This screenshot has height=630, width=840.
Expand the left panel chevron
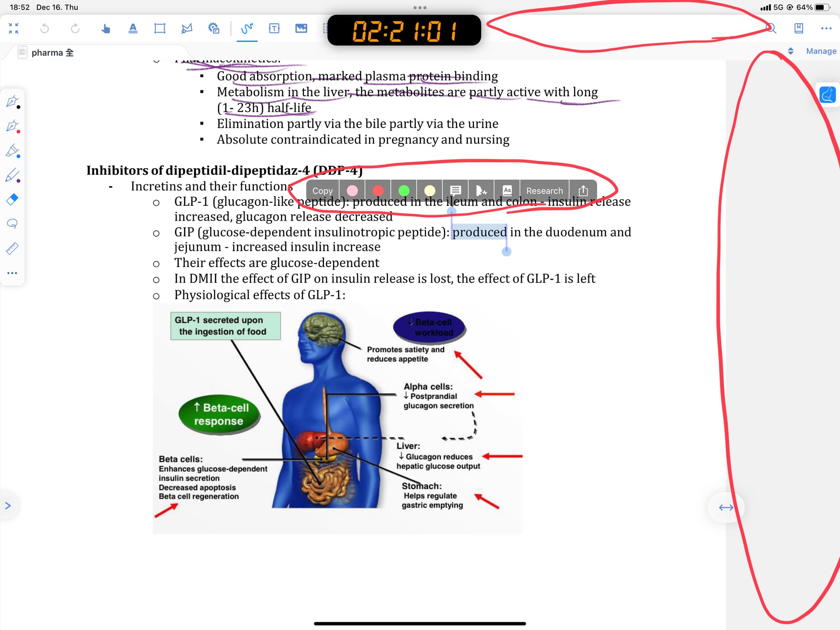click(x=8, y=506)
